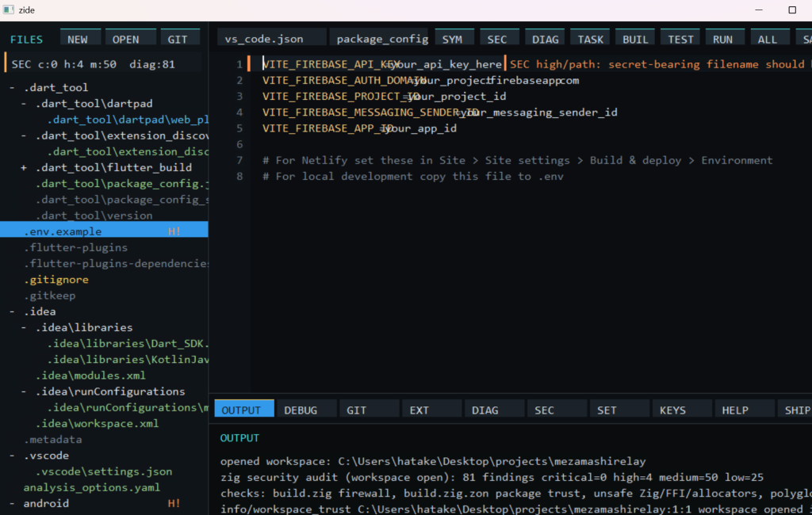The height and width of the screenshot is (515, 812).
Task: Open the .flutter-plugins-dependencies file
Action: click(116, 264)
